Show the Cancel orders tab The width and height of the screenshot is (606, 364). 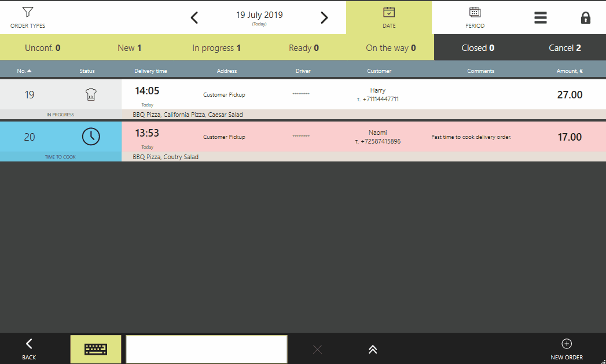coord(564,48)
